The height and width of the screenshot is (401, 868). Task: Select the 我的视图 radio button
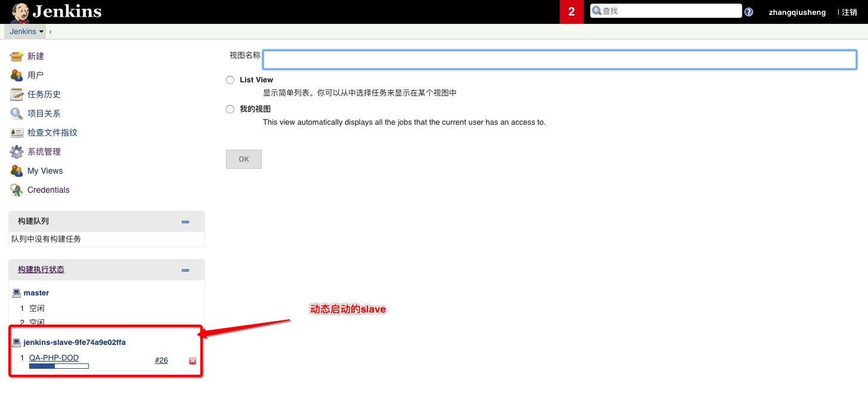[230, 109]
